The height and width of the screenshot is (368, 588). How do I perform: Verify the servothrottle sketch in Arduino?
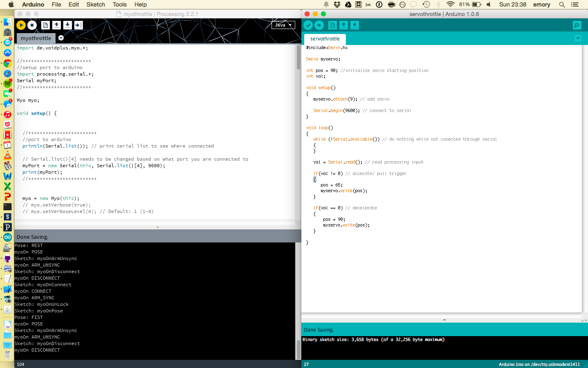[308, 25]
